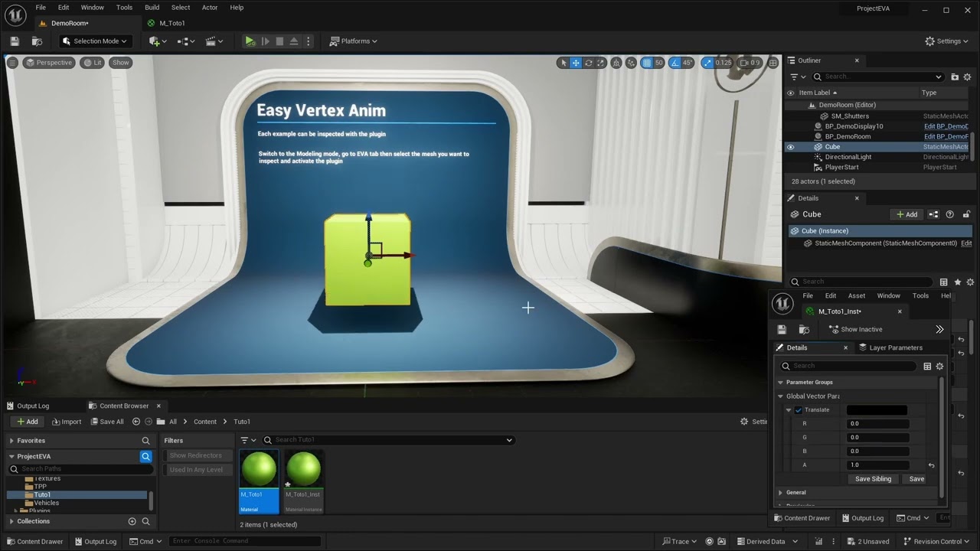This screenshot has width=980, height=551.
Task: Click the Stop simulation button
Action: coord(279,41)
